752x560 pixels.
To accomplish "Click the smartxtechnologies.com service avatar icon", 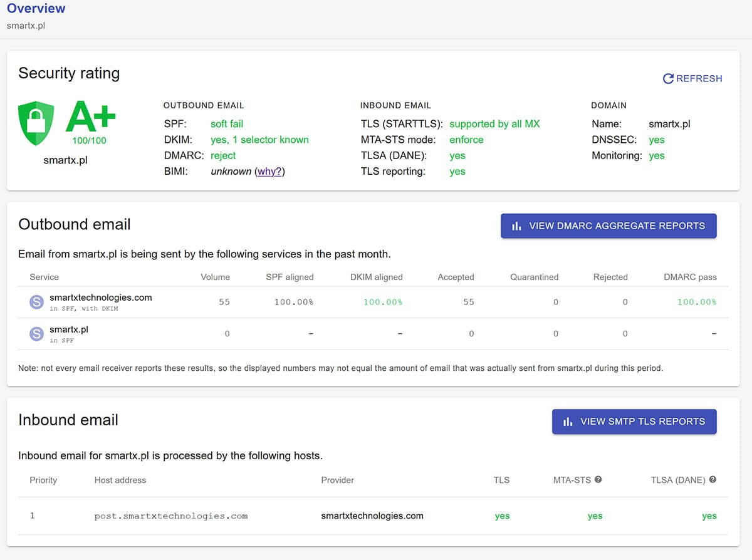I will coord(37,303).
